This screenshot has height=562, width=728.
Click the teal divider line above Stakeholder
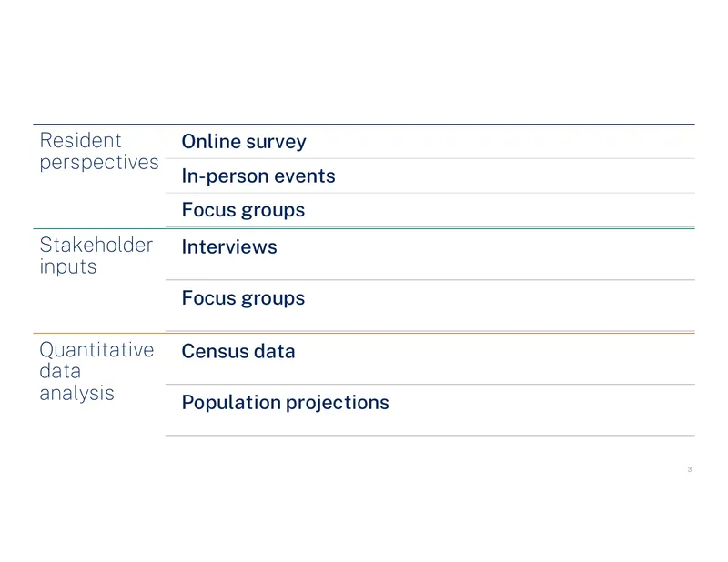pos(364,229)
